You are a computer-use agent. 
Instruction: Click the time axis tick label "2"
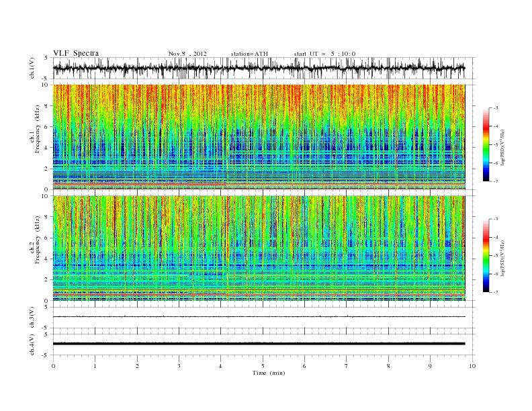coord(137,366)
